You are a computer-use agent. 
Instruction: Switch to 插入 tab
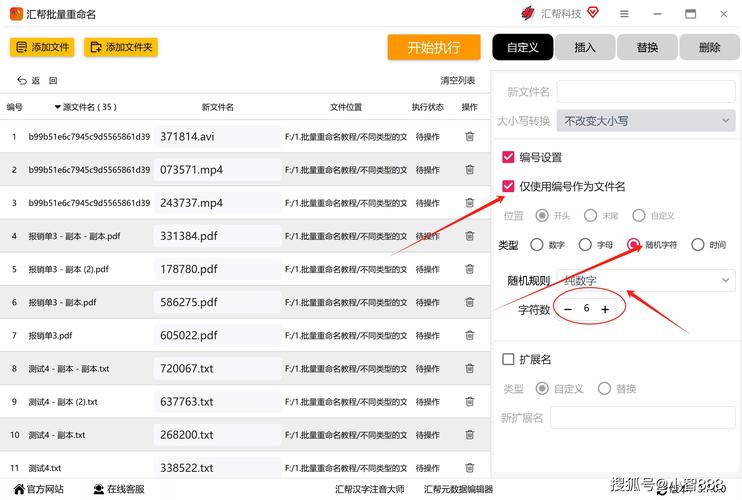pos(585,47)
